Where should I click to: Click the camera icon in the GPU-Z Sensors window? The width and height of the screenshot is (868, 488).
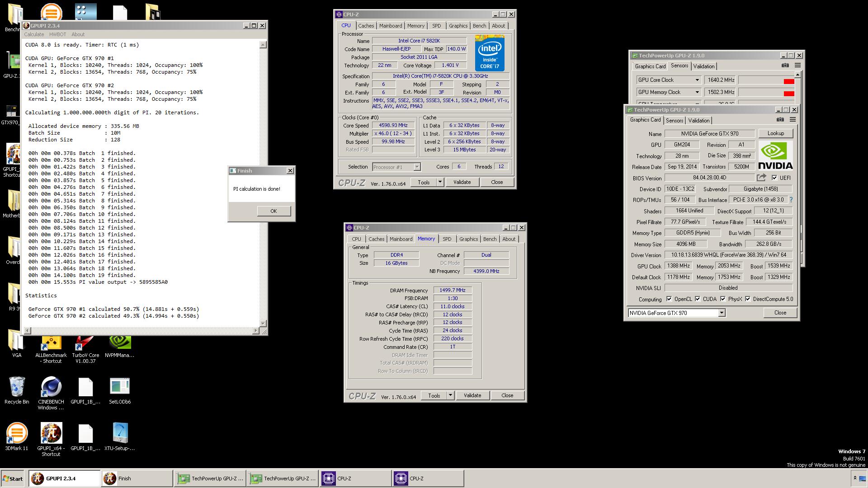(x=785, y=66)
